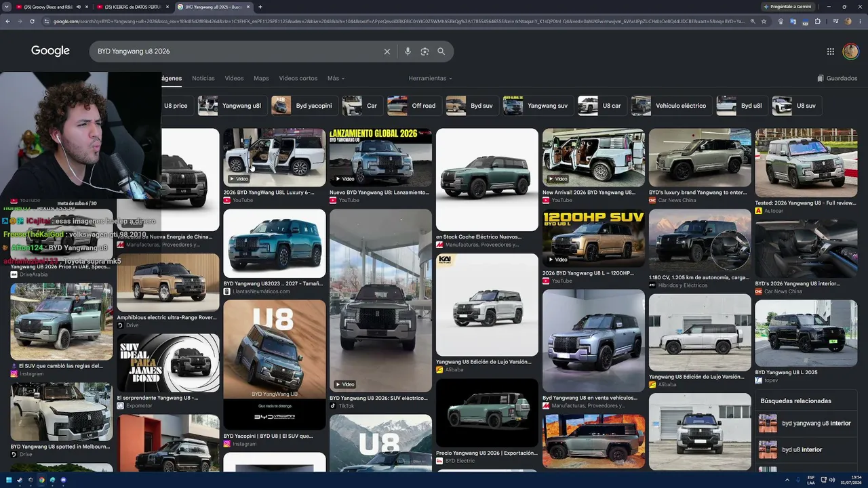Open the new tab plus button

point(260,7)
